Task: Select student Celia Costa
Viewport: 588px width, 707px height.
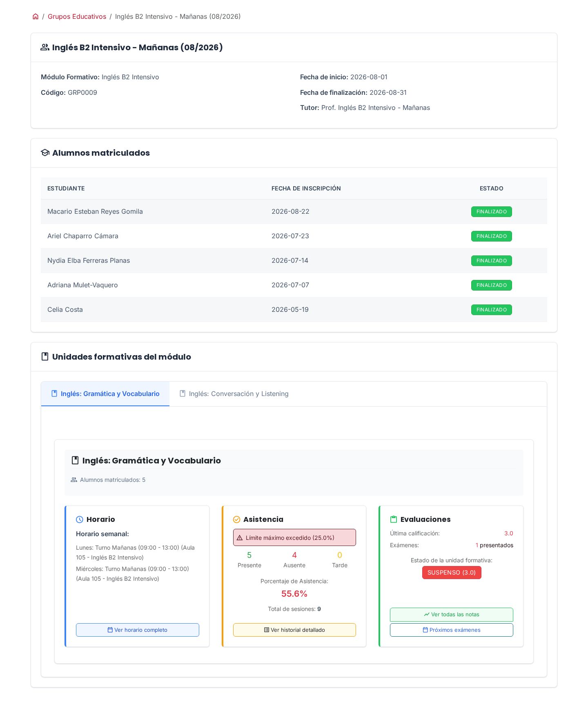Action: (x=65, y=310)
